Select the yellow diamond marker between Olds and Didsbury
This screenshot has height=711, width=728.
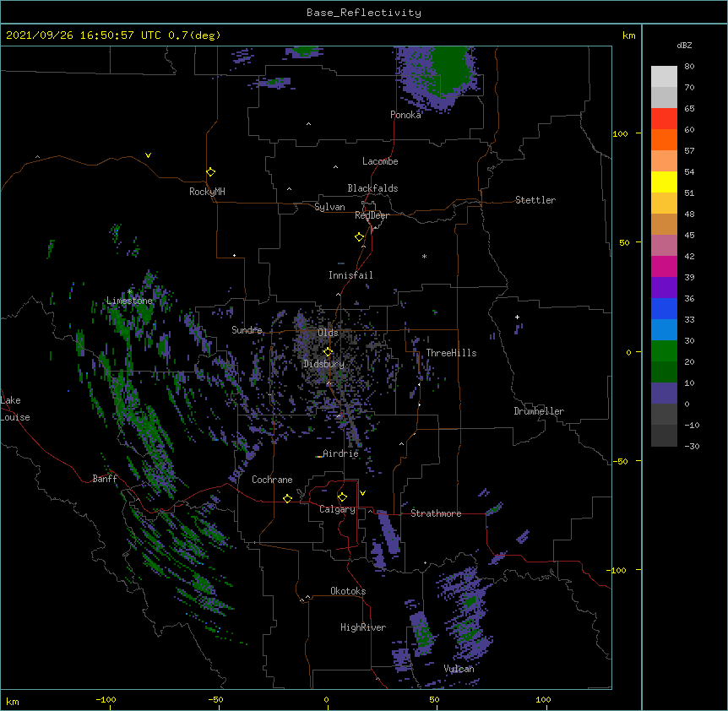tap(328, 352)
